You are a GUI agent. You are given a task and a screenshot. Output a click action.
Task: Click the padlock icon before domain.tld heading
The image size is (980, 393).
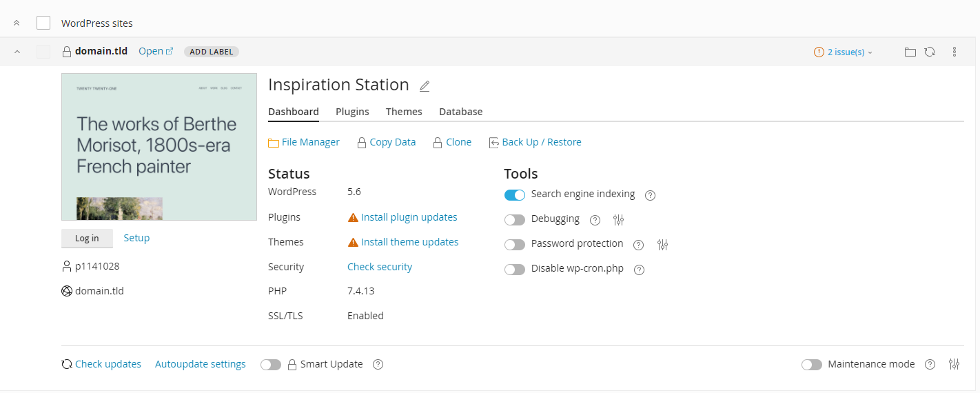[x=67, y=52]
